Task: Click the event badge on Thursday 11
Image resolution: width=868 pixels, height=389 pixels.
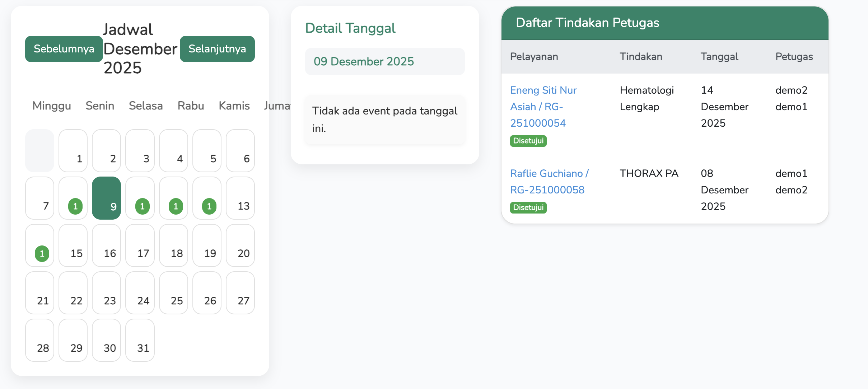Action: (x=176, y=206)
